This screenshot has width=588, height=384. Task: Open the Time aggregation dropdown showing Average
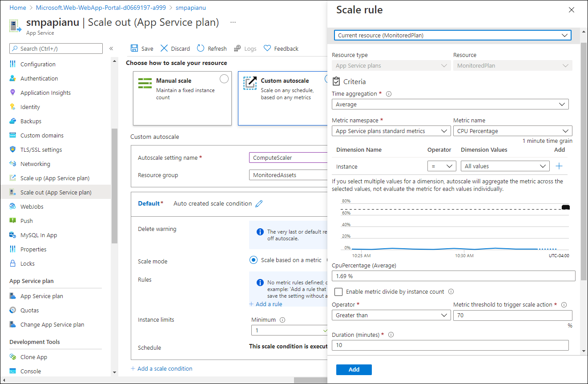[450, 104]
